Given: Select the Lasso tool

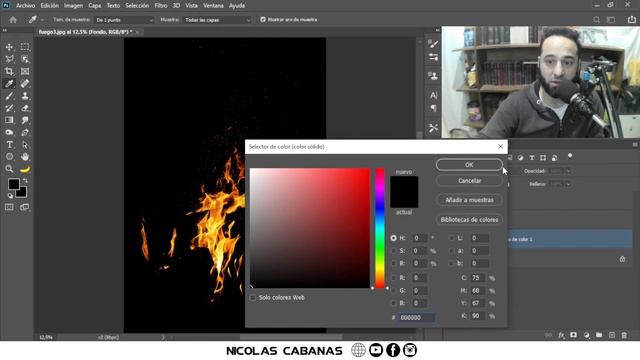Looking at the screenshot, I should click(x=9, y=59).
